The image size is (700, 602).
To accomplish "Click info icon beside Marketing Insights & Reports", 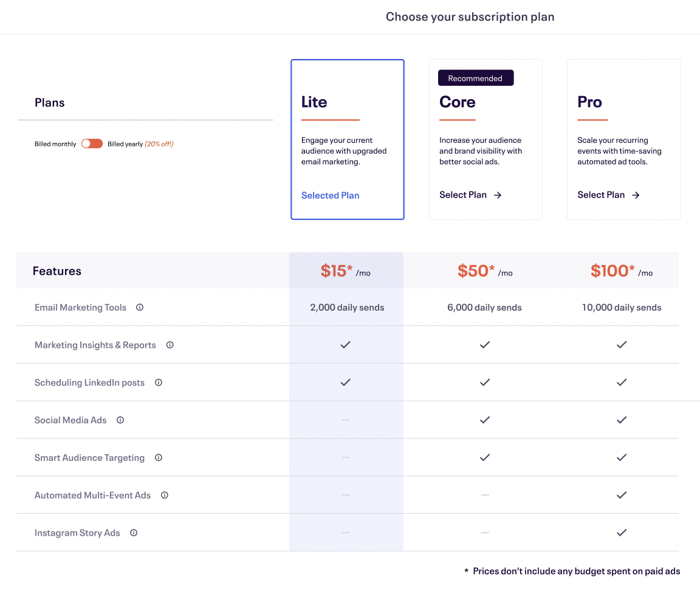I will click(170, 345).
